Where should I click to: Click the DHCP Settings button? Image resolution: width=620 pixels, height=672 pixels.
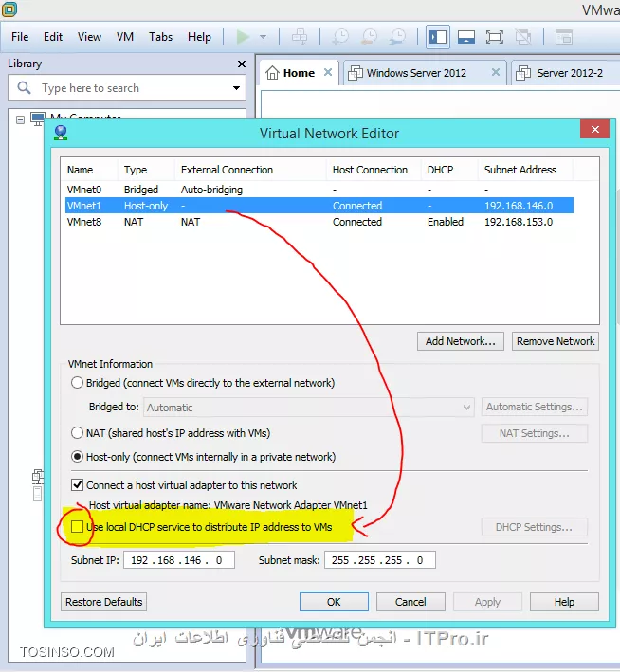535,527
